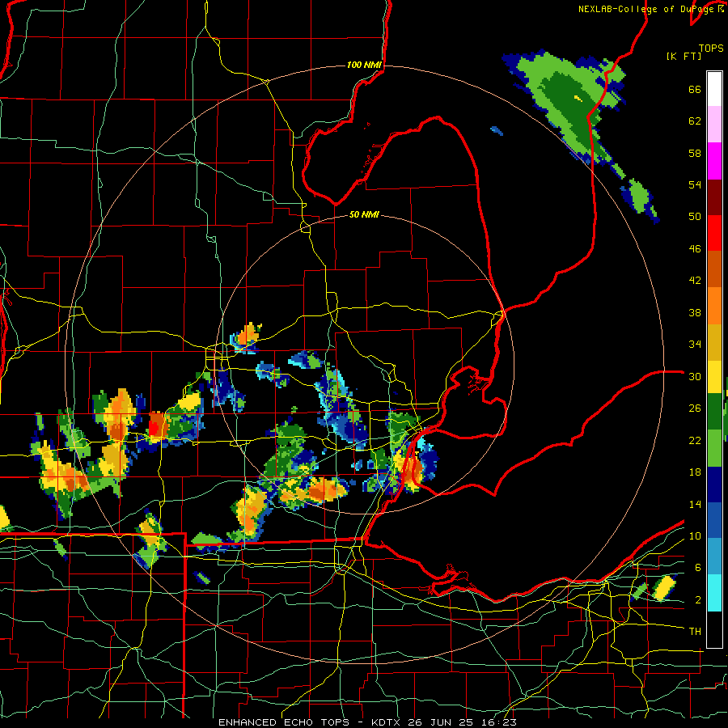Click the 30 legend value
The image size is (728, 728).
click(695, 376)
